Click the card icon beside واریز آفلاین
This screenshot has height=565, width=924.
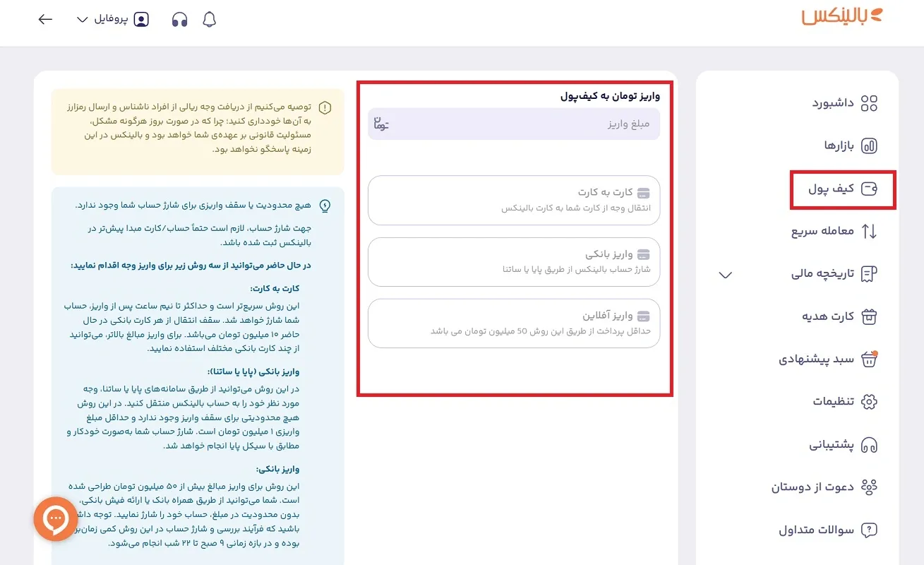pyautogui.click(x=643, y=316)
